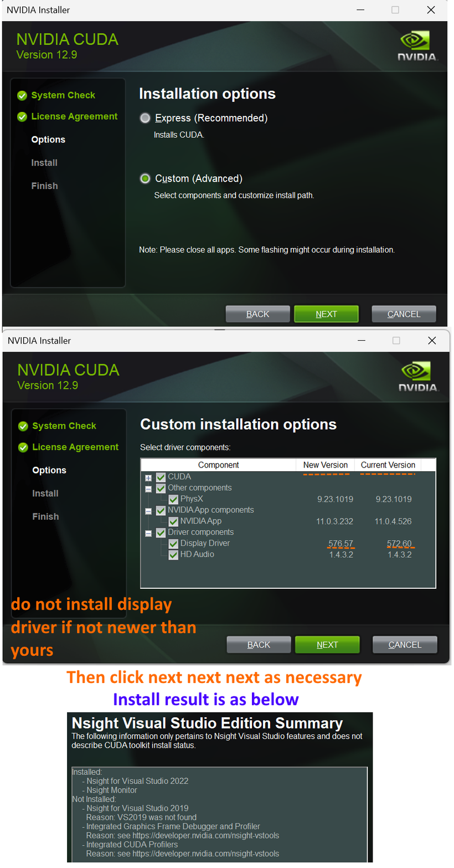Select the Custom (Advanced) radio button
This screenshot has height=868, width=454.
pyautogui.click(x=145, y=178)
